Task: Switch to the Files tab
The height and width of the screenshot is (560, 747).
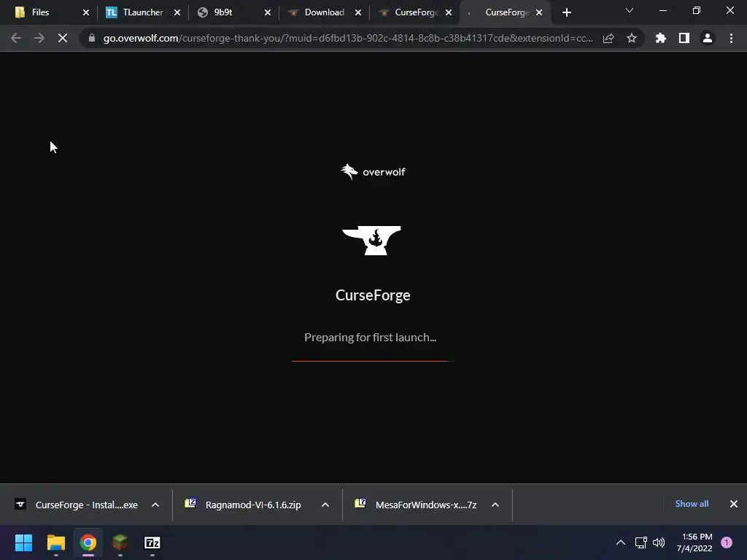Action: coord(47,12)
